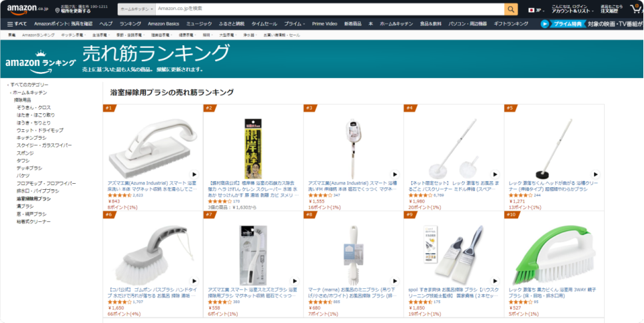Open the すべて hamburger menu
644x323 pixels.
17,24
